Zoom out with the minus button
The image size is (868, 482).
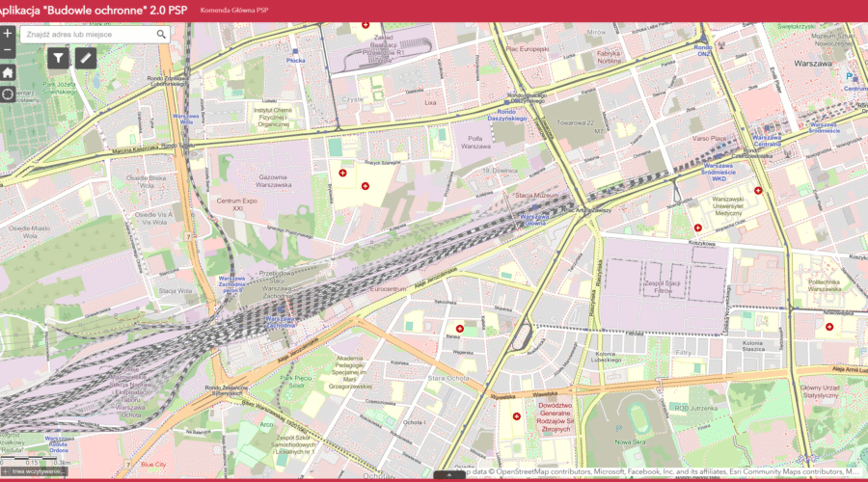(x=7, y=50)
